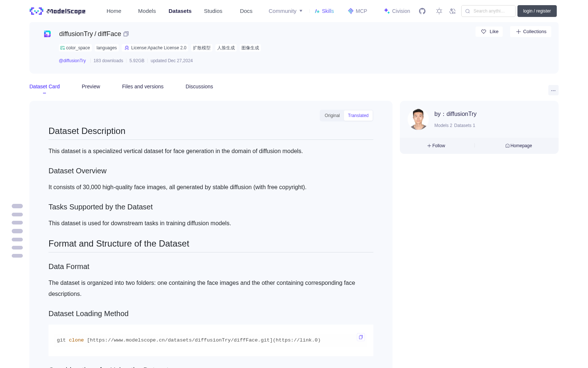Click the license badge icon
This screenshot has height=368, width=588.
point(127,48)
